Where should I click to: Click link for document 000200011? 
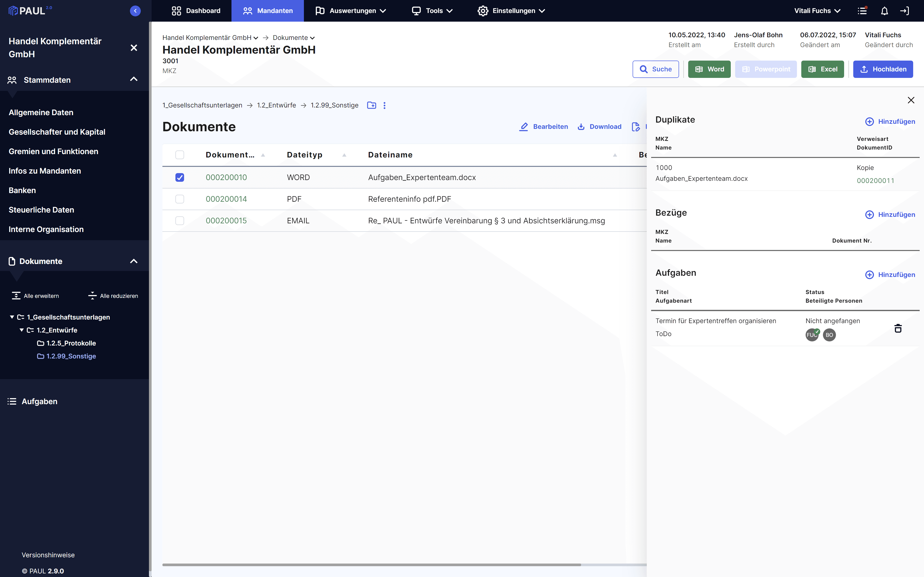875,180
